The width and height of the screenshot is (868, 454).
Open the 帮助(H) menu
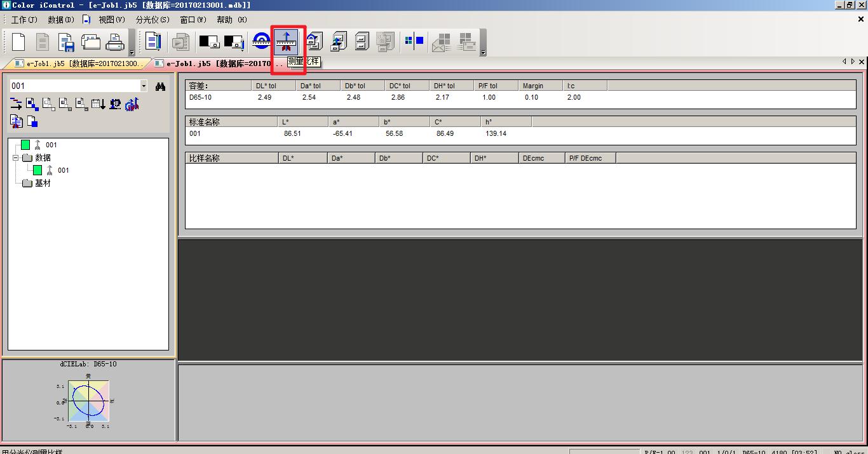[231, 20]
